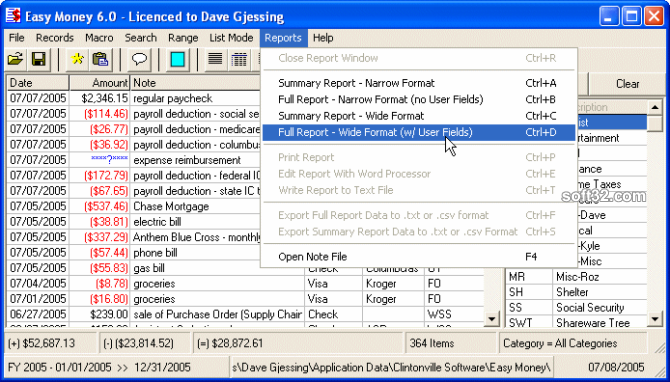Select the sale of Purchase Order row
This screenshot has height=382, width=670.
pos(217,314)
